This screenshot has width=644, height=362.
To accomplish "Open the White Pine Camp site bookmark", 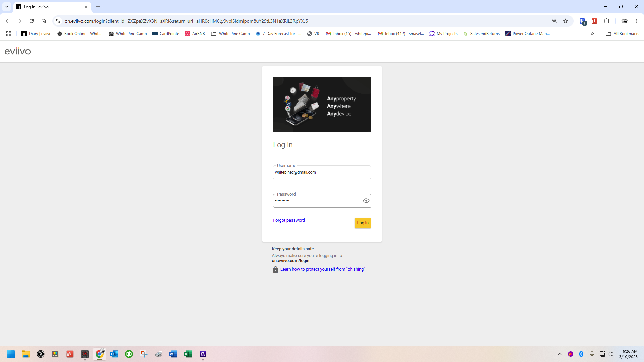I will pos(128,34).
